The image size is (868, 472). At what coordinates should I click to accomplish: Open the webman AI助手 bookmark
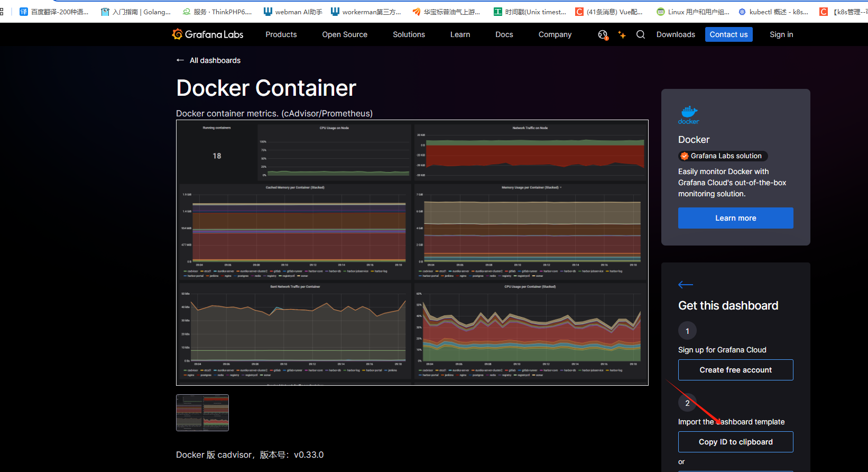point(293,12)
